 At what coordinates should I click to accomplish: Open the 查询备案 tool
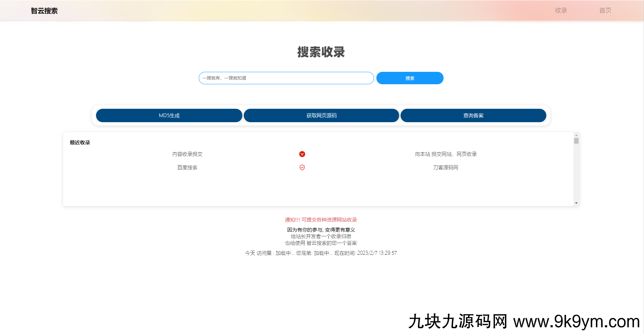473,115
